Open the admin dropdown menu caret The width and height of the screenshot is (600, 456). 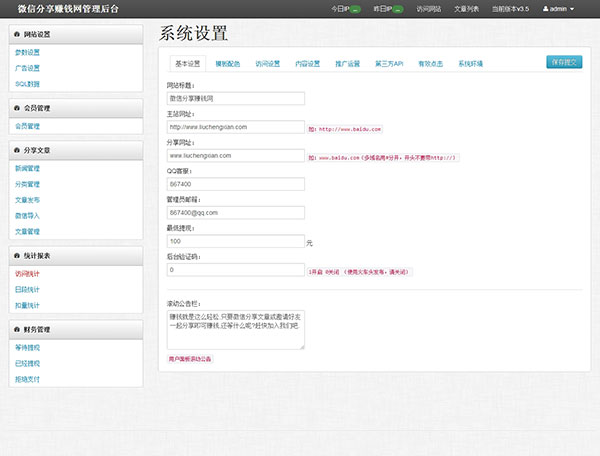pyautogui.click(x=571, y=9)
